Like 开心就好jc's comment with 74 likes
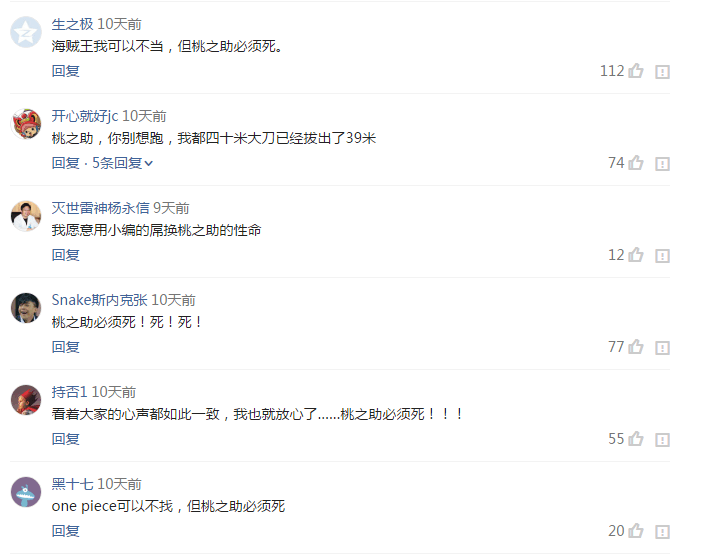Viewport: 723px width, 558px height. [636, 162]
